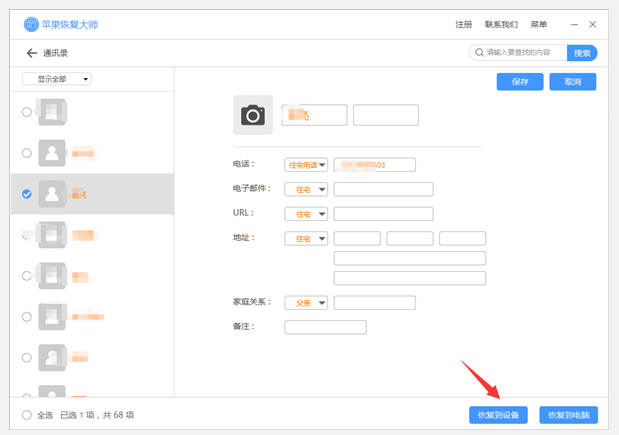This screenshot has width=619, height=435.
Task: Open the 显示全部 filter dropdown
Action: pos(56,79)
